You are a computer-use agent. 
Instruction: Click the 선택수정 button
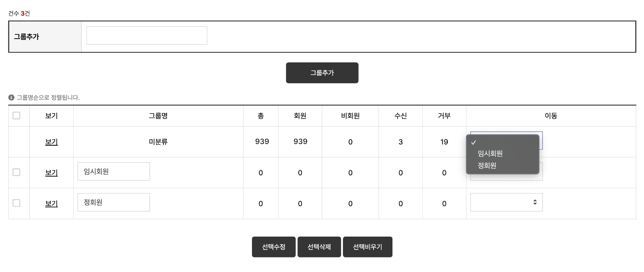(274, 247)
